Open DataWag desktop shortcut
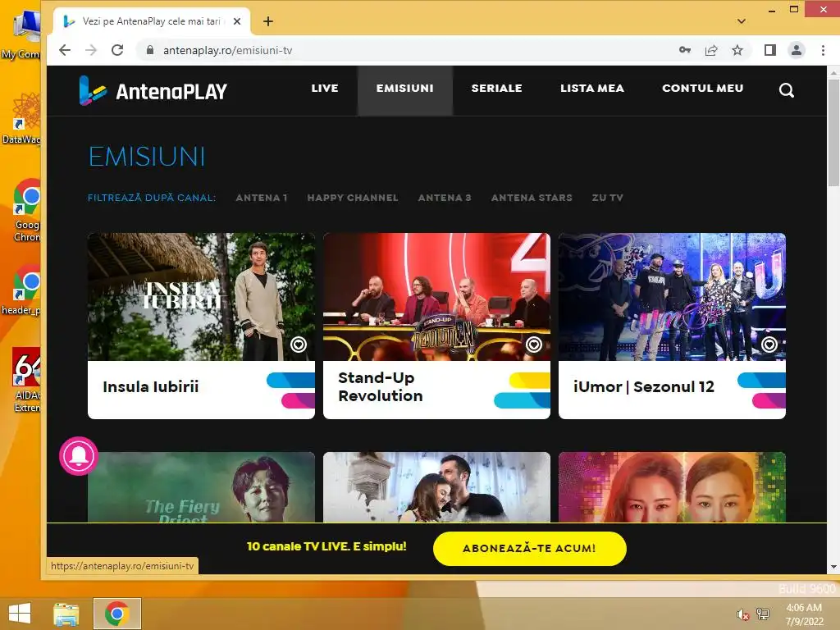840x630 pixels. [x=21, y=118]
